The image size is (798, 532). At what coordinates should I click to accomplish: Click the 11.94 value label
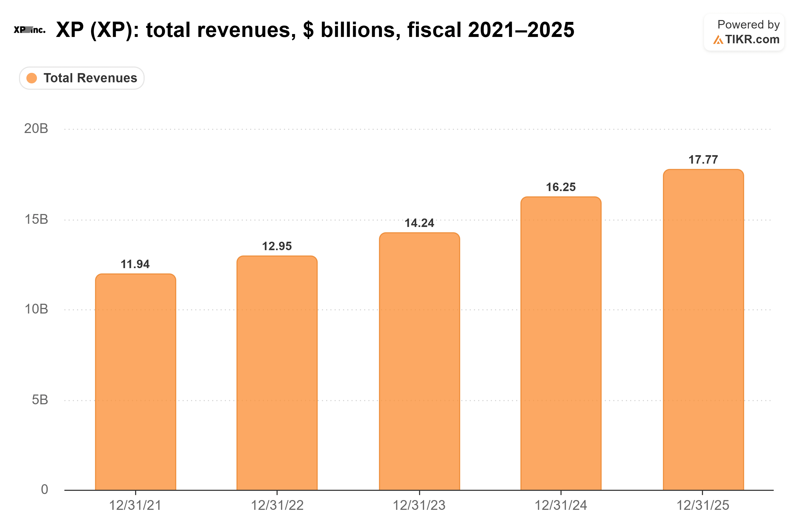point(135,264)
